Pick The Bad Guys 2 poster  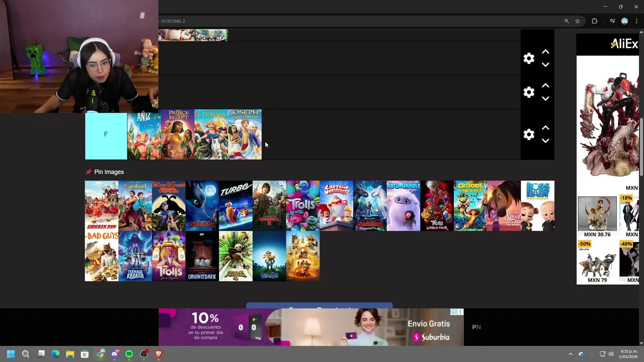point(303,256)
